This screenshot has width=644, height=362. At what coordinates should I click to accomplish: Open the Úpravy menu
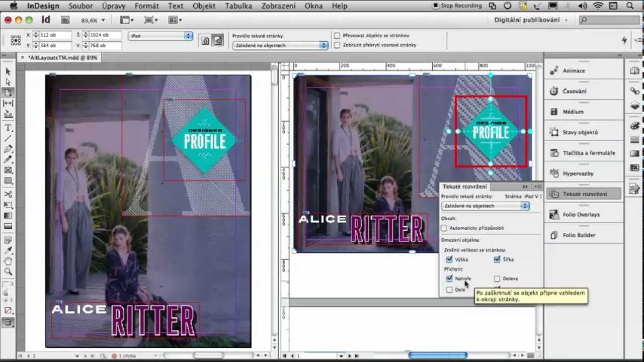click(x=114, y=6)
